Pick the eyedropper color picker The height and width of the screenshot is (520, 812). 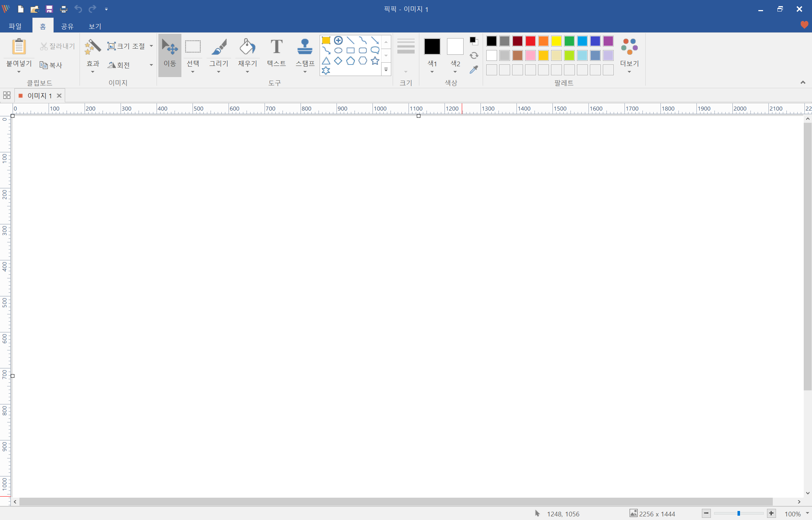tap(474, 70)
